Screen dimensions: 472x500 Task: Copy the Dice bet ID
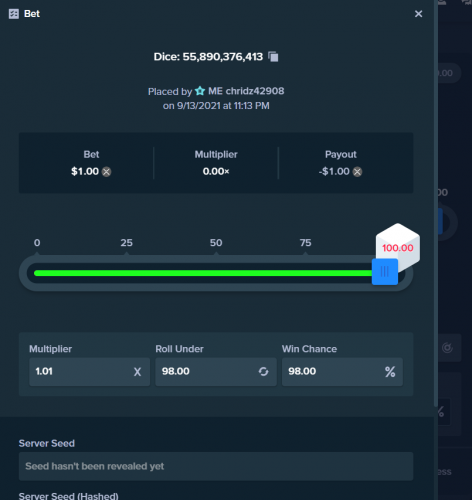coord(273,57)
